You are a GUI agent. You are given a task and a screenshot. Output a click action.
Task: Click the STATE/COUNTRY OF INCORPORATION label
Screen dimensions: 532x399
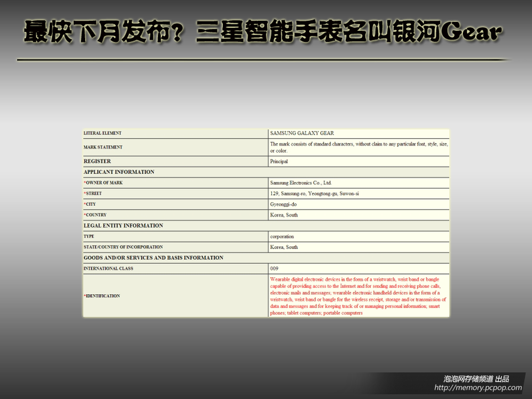point(123,247)
